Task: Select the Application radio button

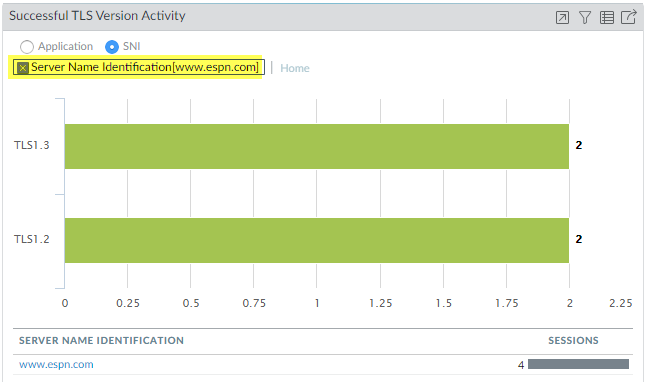Action: click(27, 47)
